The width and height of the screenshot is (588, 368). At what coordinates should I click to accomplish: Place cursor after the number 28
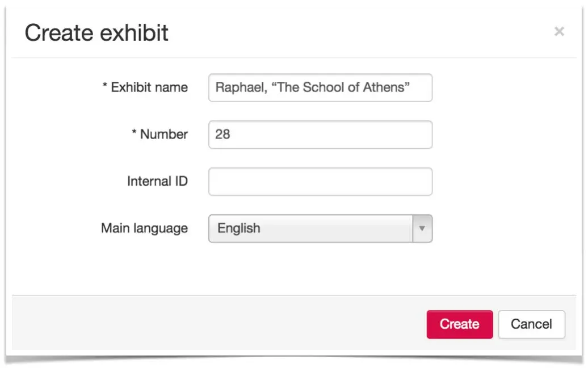(231, 135)
